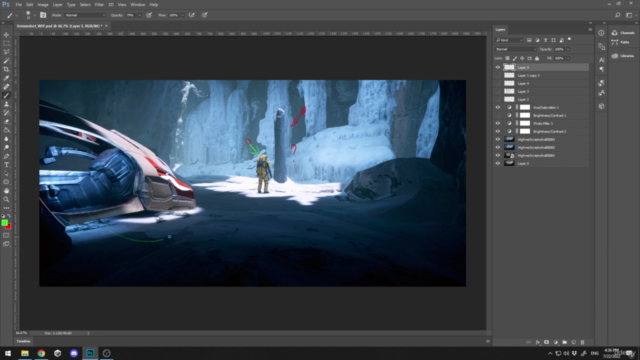Switch to the Layers tab
640x360 pixels.
click(500, 29)
